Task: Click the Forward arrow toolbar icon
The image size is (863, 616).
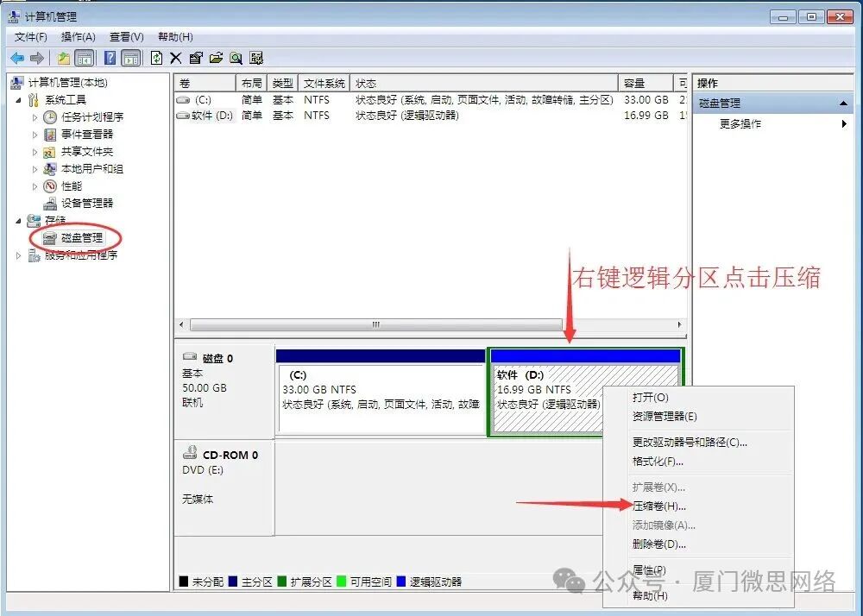Action: click(37, 58)
